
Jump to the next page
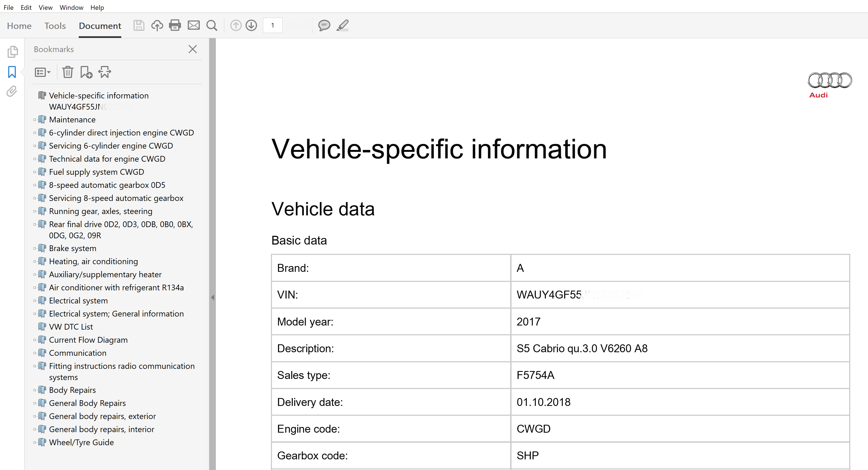pos(251,25)
